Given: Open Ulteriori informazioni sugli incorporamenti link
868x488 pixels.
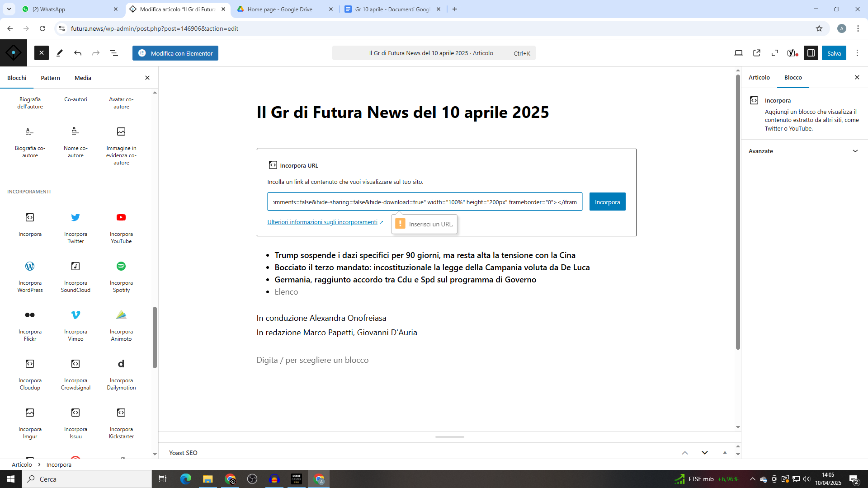Looking at the screenshot, I should (x=322, y=222).
